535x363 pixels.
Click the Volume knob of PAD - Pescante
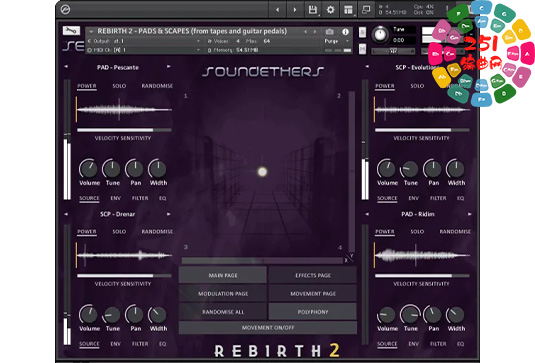tap(89, 169)
